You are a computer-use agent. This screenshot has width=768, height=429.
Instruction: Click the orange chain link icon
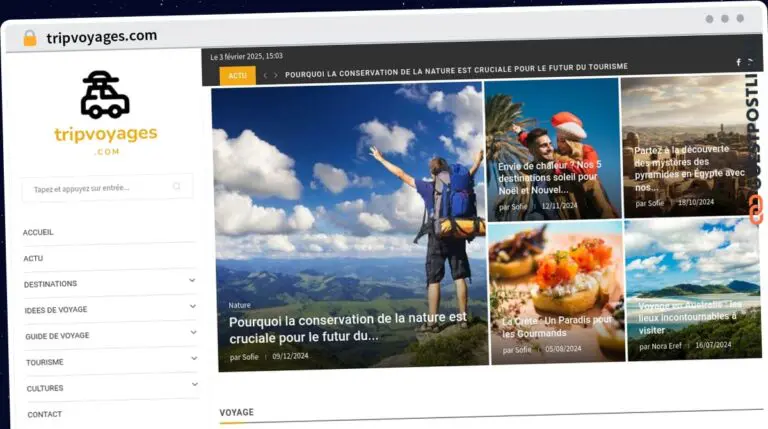click(x=755, y=209)
